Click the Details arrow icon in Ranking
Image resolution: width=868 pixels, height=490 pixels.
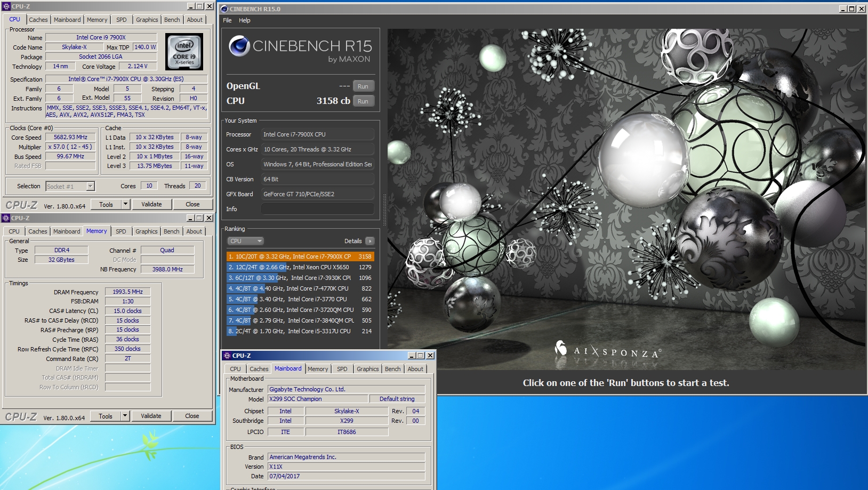tap(369, 241)
